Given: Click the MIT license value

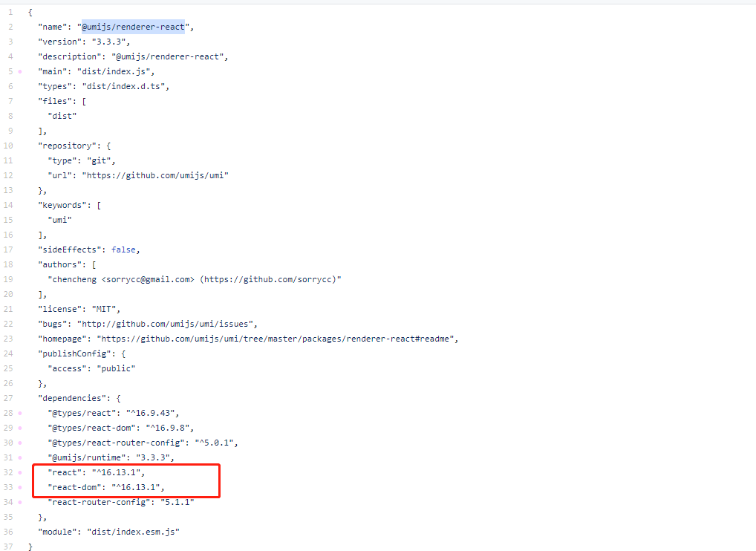Looking at the screenshot, I should 104,308.
